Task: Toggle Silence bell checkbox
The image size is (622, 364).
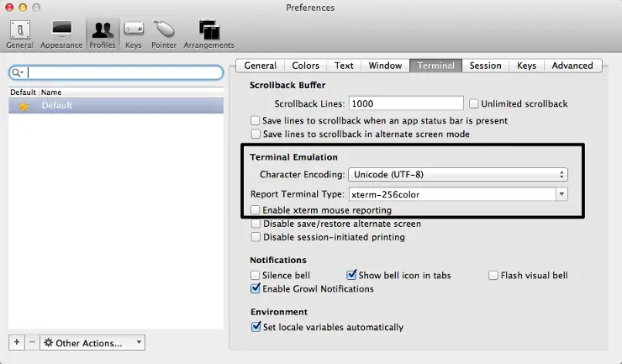Action: click(x=256, y=275)
